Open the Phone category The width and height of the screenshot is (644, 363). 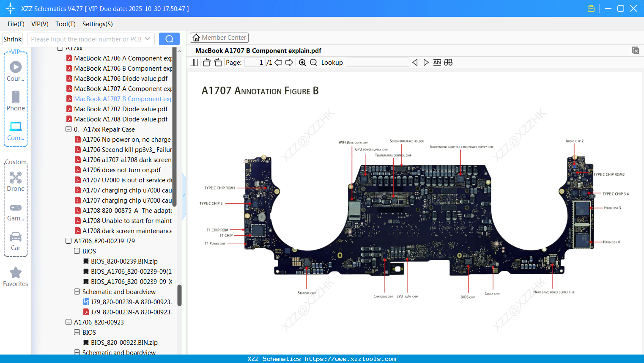(16, 101)
